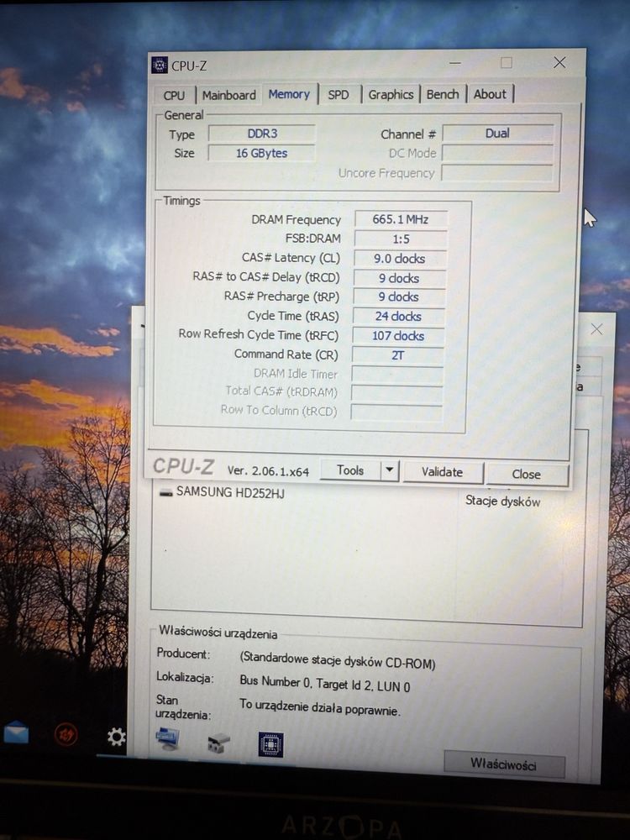Close the background properties window with X
The height and width of the screenshot is (840, 630).
(x=596, y=329)
